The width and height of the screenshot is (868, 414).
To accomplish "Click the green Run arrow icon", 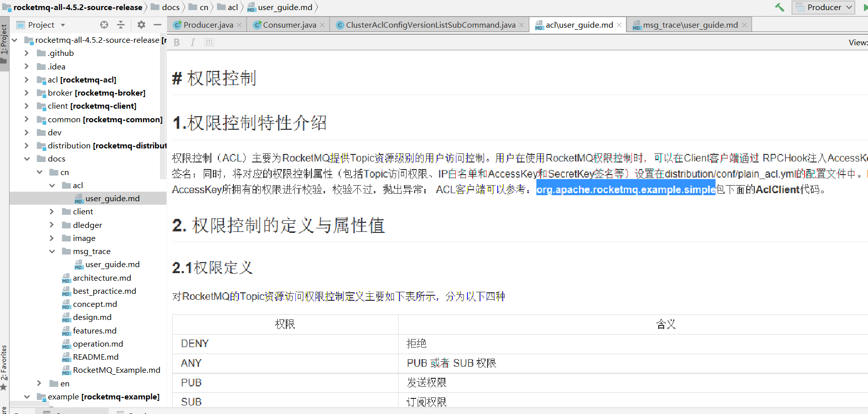I will click(865, 8).
